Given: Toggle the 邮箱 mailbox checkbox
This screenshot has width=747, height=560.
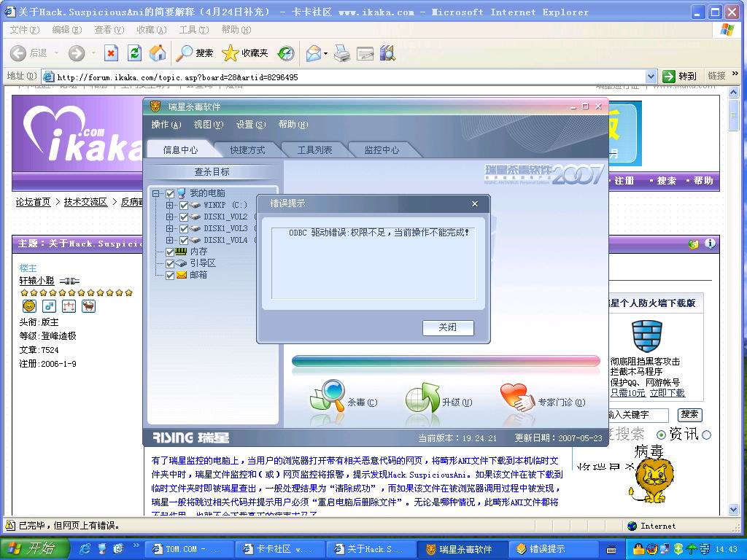Looking at the screenshot, I should point(169,275).
